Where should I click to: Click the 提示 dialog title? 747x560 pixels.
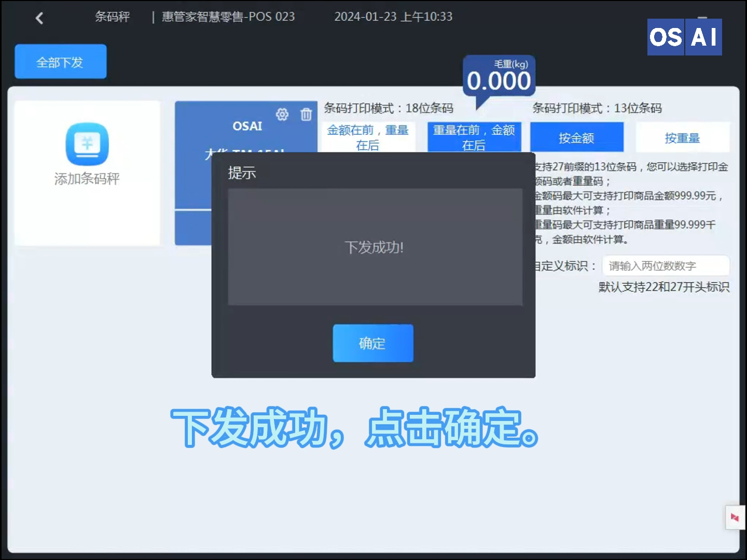point(242,173)
